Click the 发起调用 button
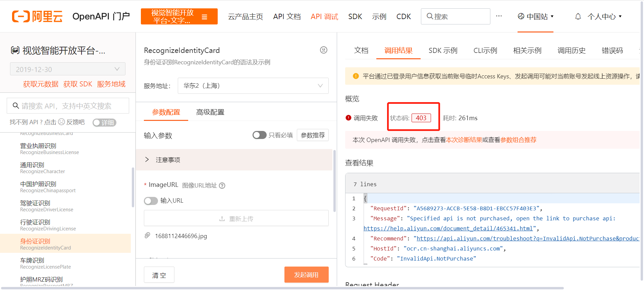 pos(307,275)
